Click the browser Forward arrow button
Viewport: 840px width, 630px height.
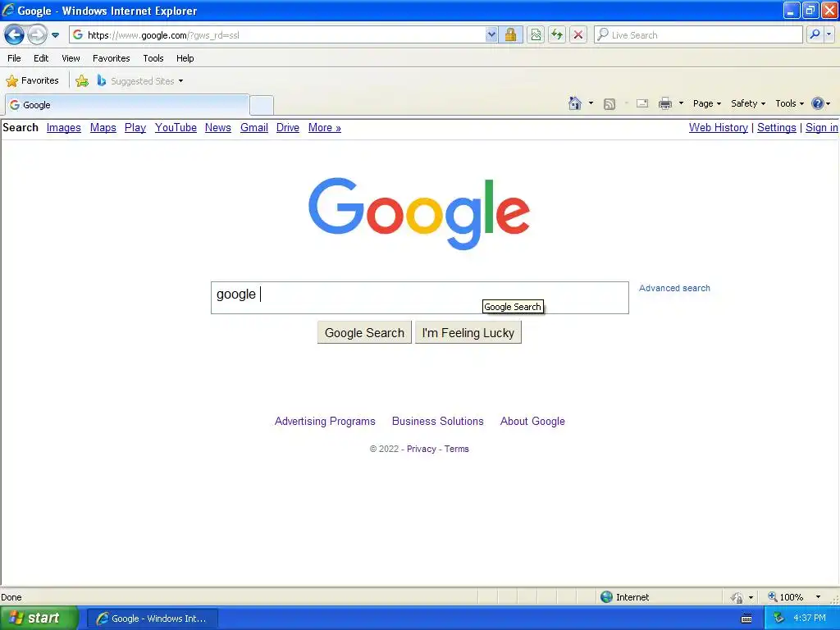[37, 35]
